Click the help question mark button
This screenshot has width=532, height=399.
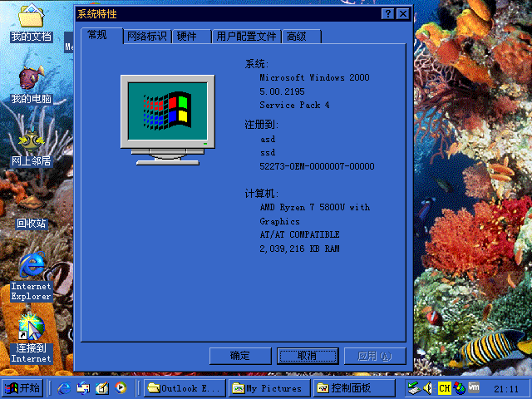pyautogui.click(x=387, y=14)
